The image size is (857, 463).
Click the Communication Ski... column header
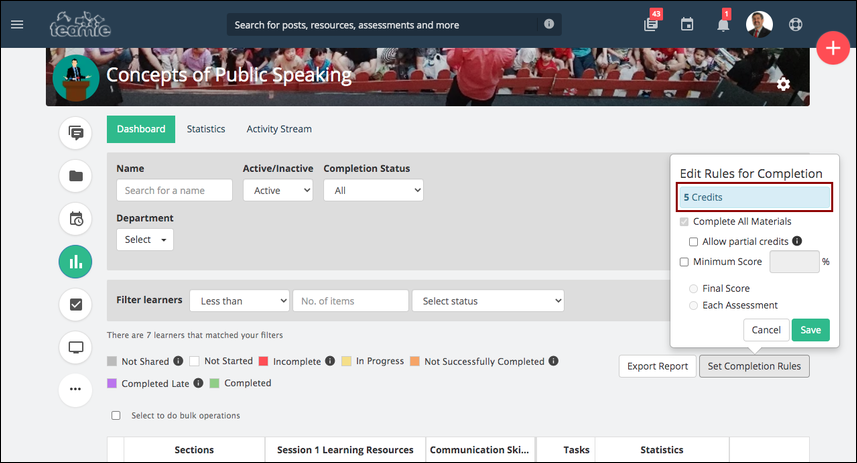[x=479, y=449]
